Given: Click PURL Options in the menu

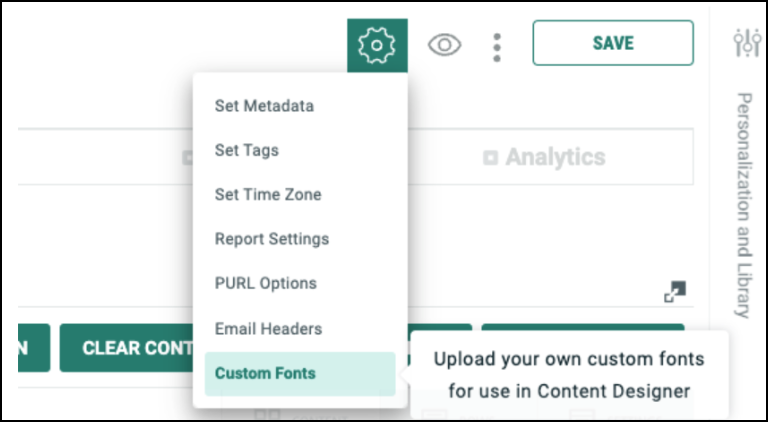Looking at the screenshot, I should [x=266, y=284].
